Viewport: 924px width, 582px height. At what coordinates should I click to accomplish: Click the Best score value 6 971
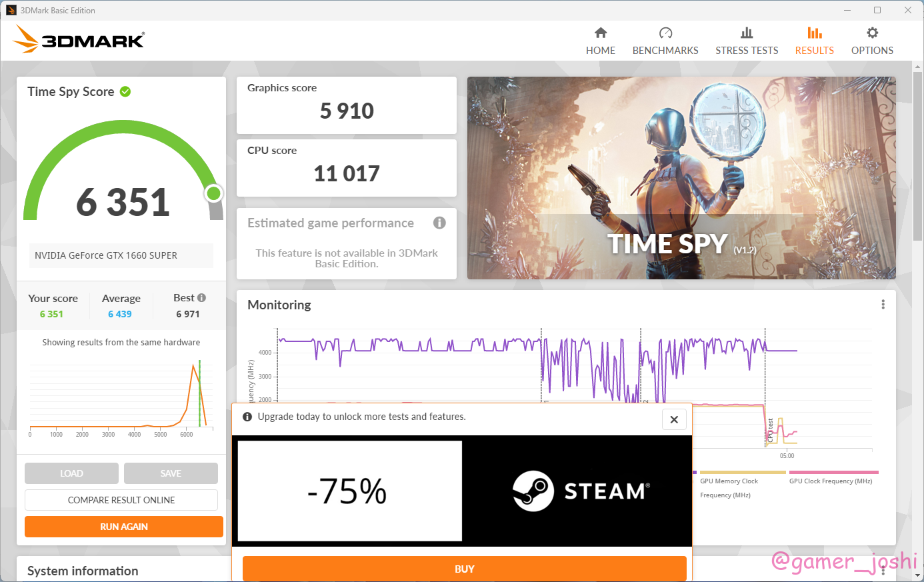pyautogui.click(x=188, y=314)
